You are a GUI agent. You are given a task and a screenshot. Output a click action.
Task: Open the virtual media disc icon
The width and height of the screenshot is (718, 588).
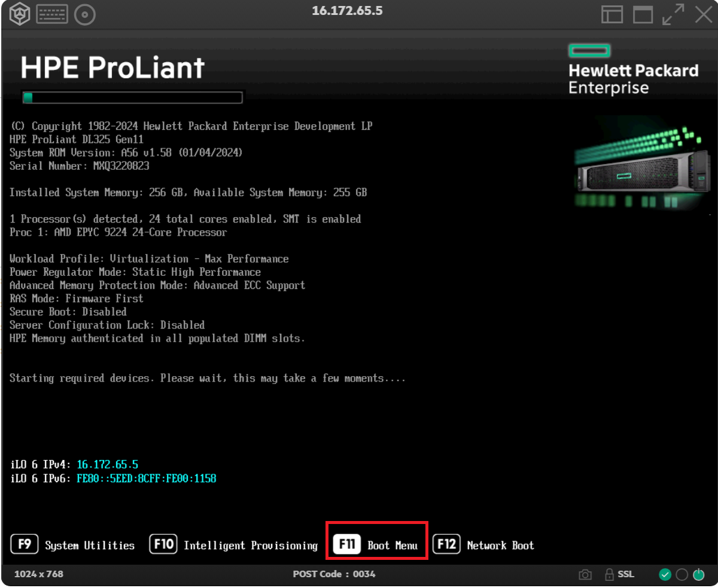[x=85, y=15]
